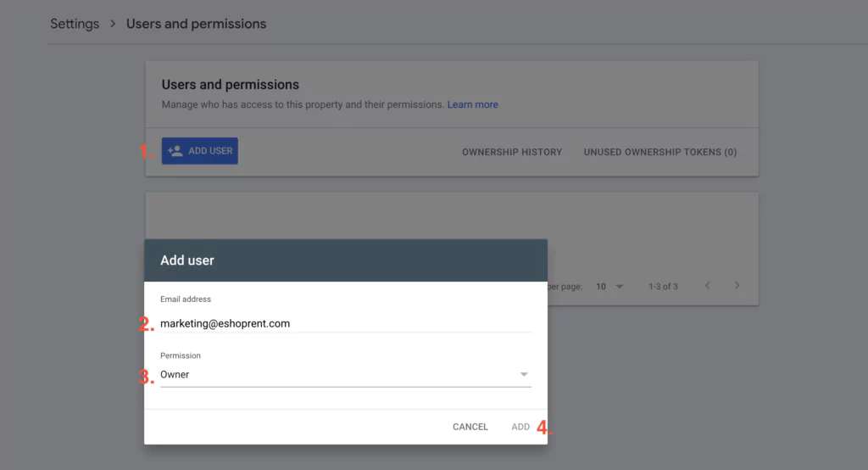Open Unused Ownership Tokens (0)
The height and width of the screenshot is (470, 868).
coord(659,152)
